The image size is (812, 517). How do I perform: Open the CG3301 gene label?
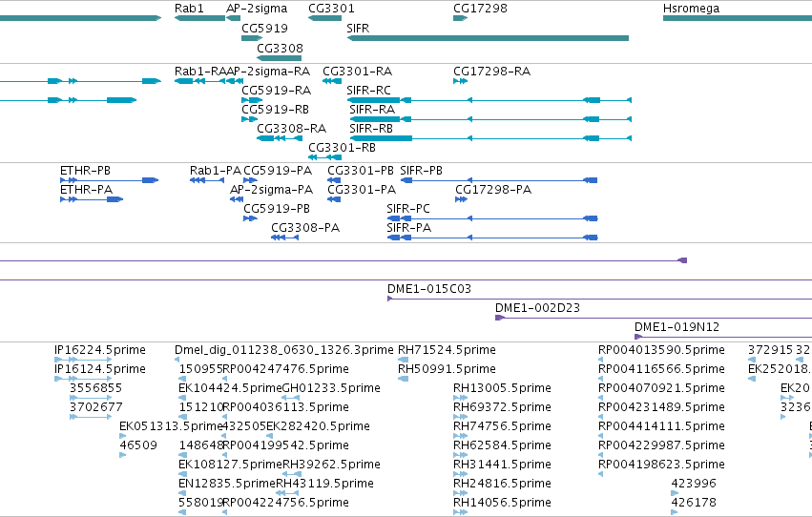[x=331, y=9]
